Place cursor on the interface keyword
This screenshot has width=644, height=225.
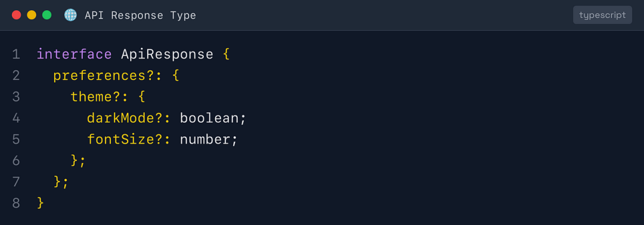coord(75,54)
